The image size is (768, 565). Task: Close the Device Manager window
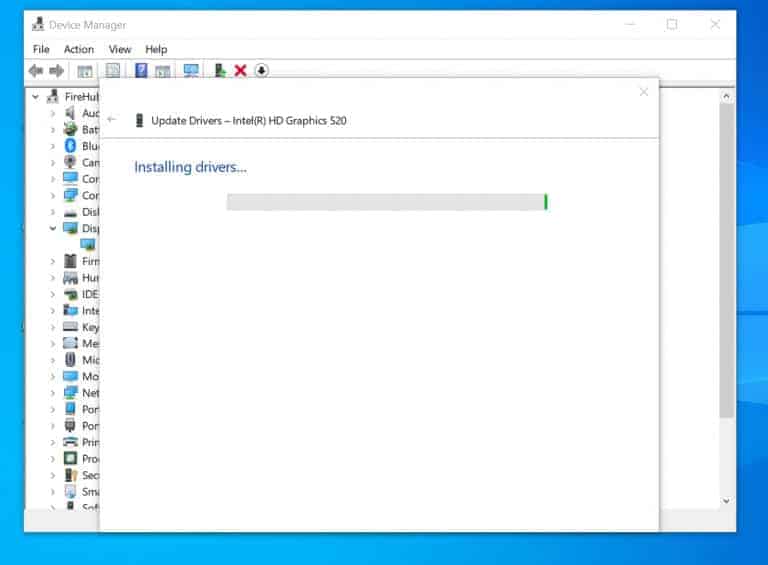tap(715, 24)
